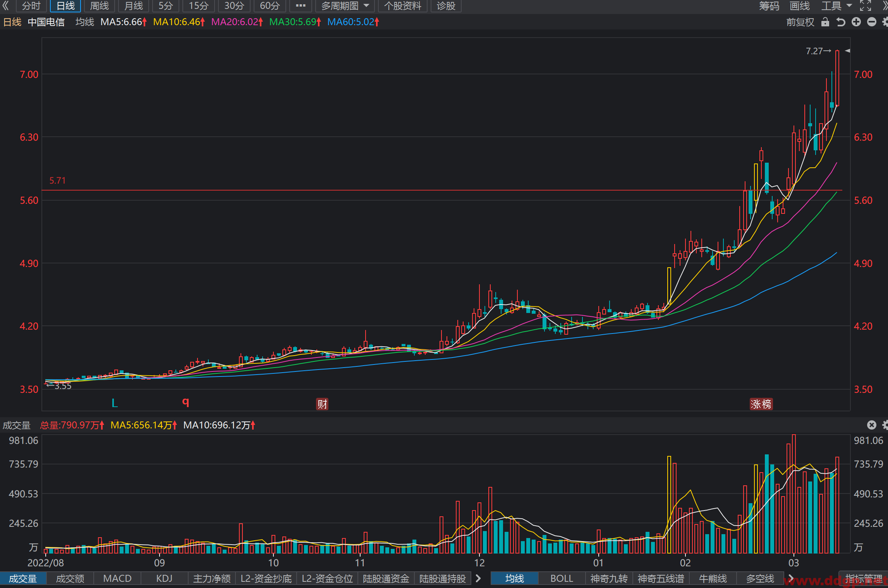888x588 pixels.
Task: Switch to 周线 weekly chart
Action: pos(100,6)
